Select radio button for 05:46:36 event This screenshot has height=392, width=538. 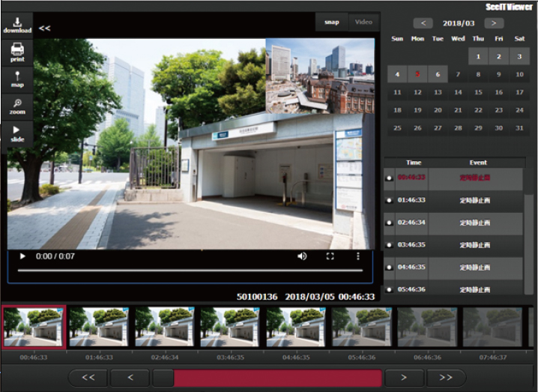click(389, 289)
